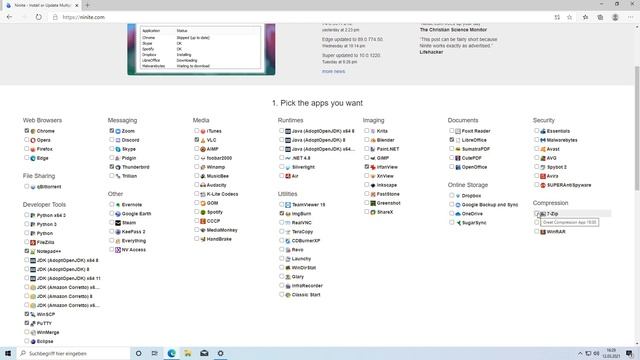Open Edge from the taskbar
Viewport: 640px width, 360px height.
(x=171, y=353)
